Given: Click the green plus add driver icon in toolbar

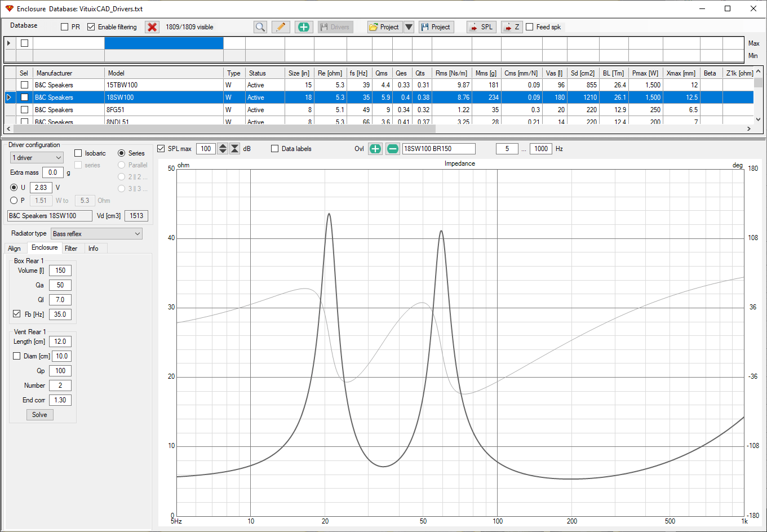Looking at the screenshot, I should point(304,27).
